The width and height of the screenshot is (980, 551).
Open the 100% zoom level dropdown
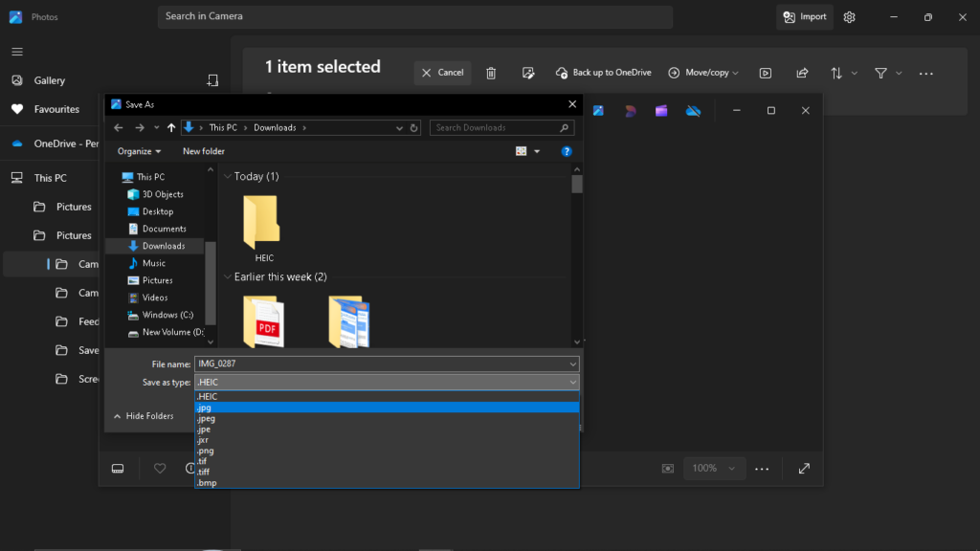pos(713,468)
